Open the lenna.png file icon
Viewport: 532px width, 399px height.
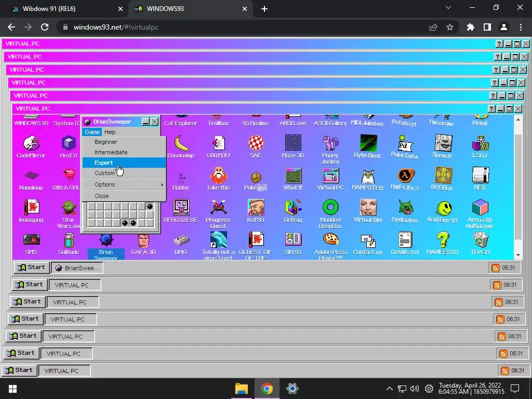point(31,211)
